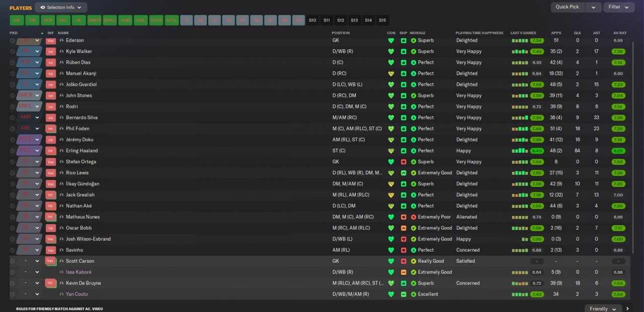
Task: Click Haaland's 8.29 average rating badge
Action: point(618,151)
